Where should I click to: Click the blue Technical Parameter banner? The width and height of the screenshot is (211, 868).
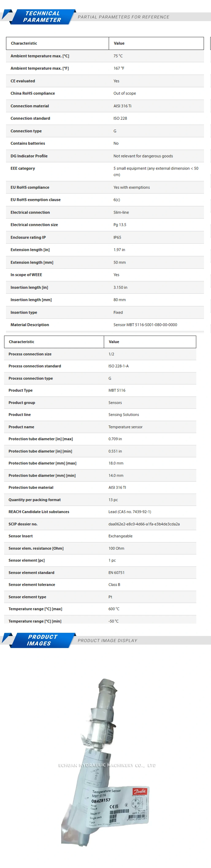click(42, 17)
